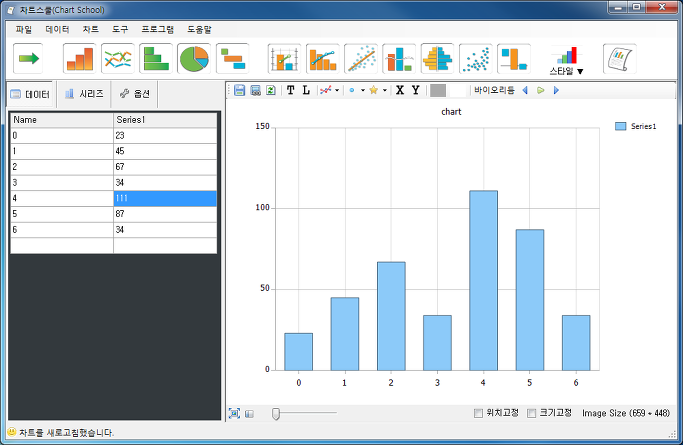683x445 pixels.
Task: Click the save image as icon
Action: [x=256, y=90]
